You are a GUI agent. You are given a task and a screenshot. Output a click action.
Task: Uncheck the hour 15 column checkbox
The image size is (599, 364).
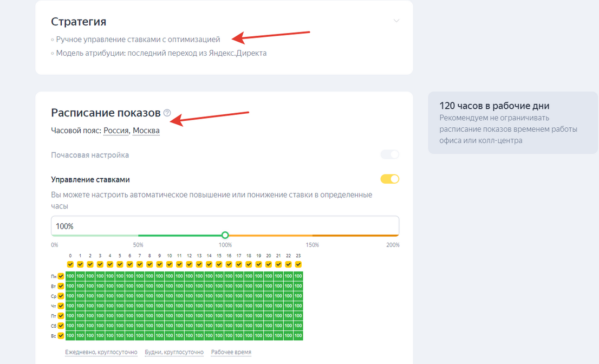pos(219,264)
